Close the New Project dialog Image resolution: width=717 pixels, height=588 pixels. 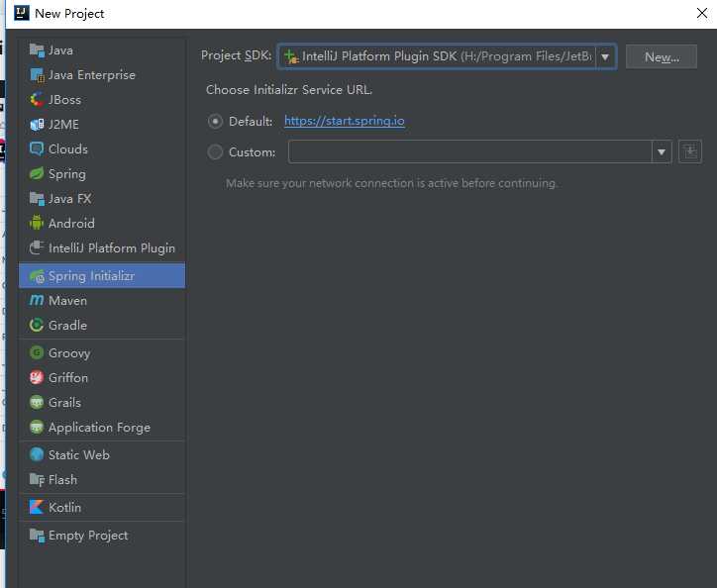(x=702, y=13)
